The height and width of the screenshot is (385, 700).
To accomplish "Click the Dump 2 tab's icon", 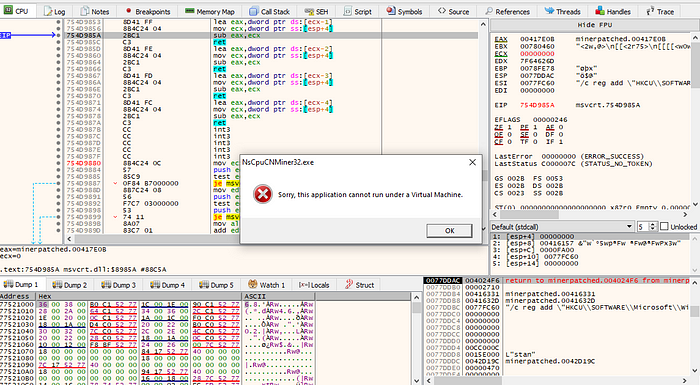I will tap(57, 285).
